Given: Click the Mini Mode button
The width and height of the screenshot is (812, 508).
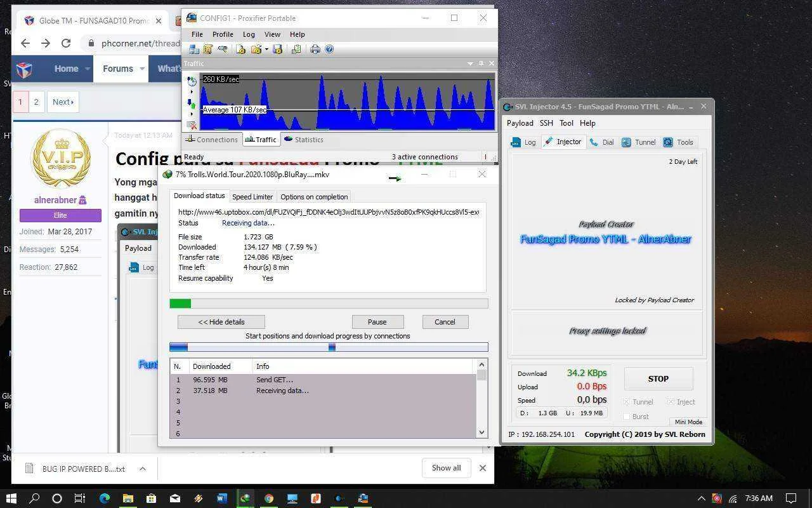Looking at the screenshot, I should 688,422.
